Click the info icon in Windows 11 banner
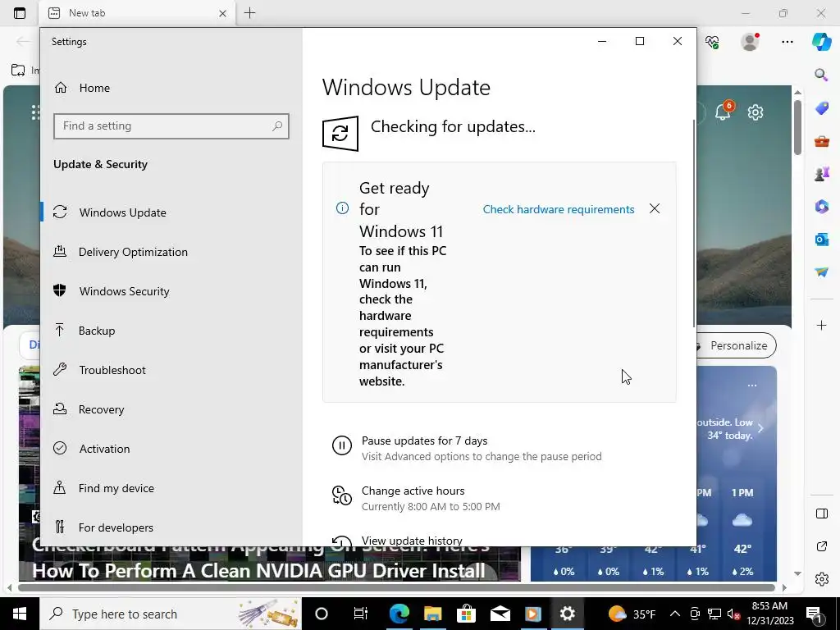840x630 pixels. 342,208
